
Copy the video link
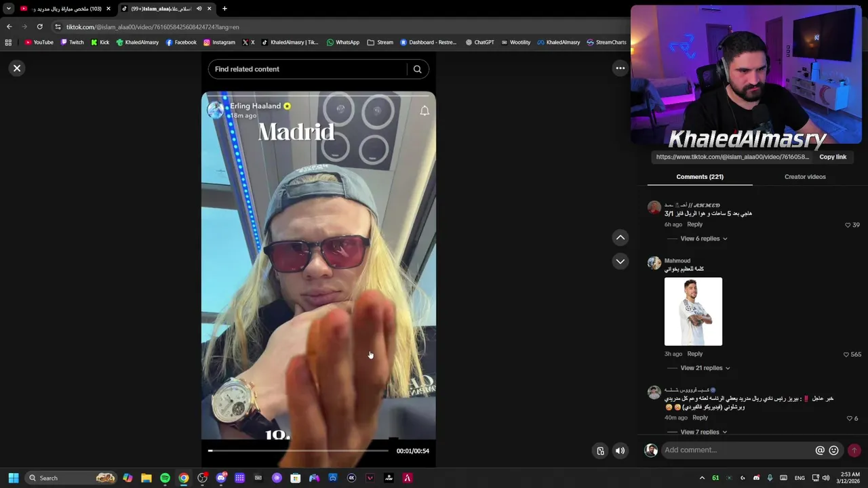point(833,157)
